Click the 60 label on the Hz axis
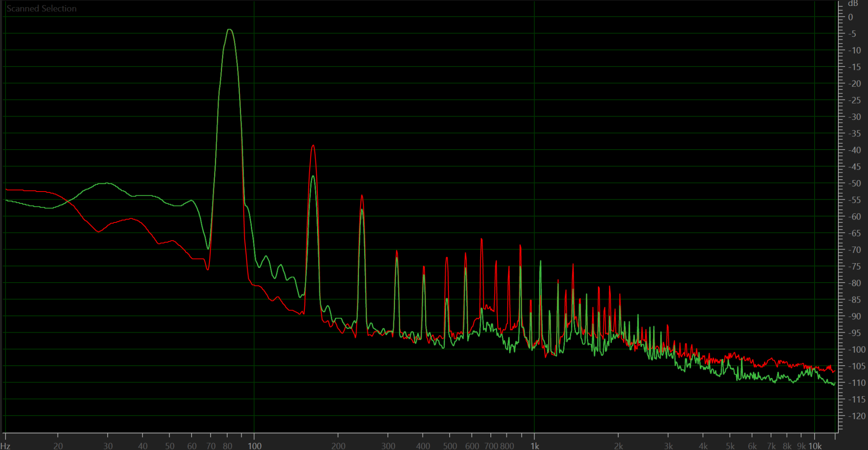This screenshot has width=868, height=450. tap(192, 446)
